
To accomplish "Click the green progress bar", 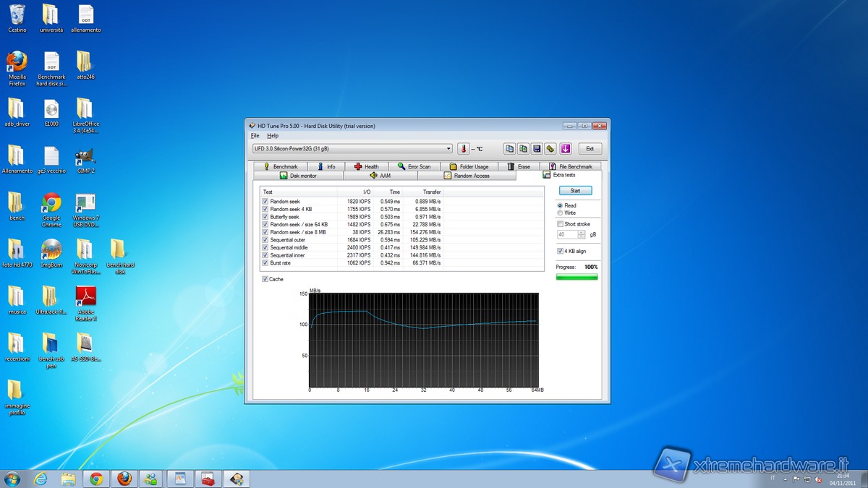I will coord(576,276).
